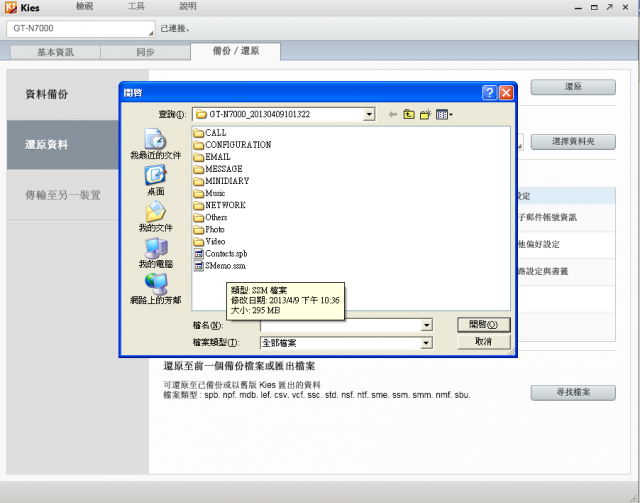The image size is (640, 503).
Task: Select the Restore Data sidebar item
Action: pos(62,145)
